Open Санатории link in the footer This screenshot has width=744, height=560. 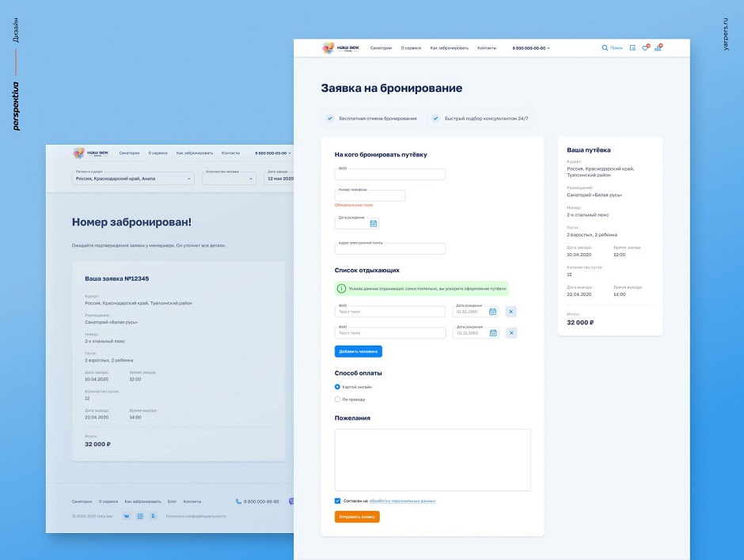tap(82, 501)
